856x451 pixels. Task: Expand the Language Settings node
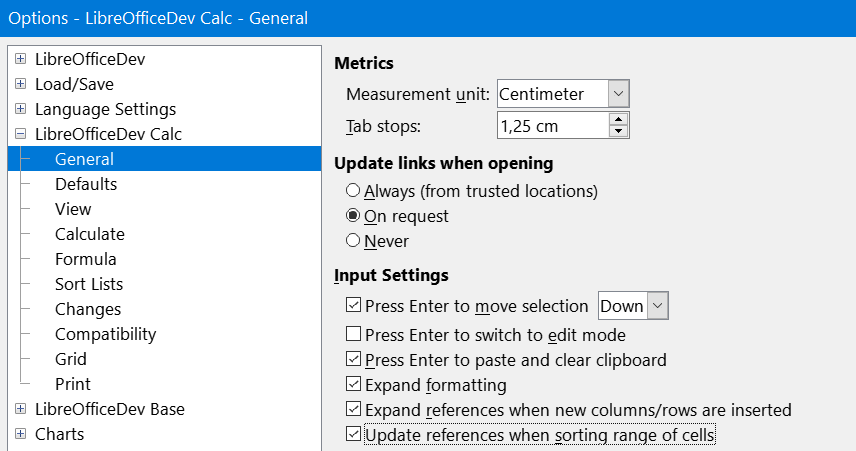pyautogui.click(x=20, y=109)
